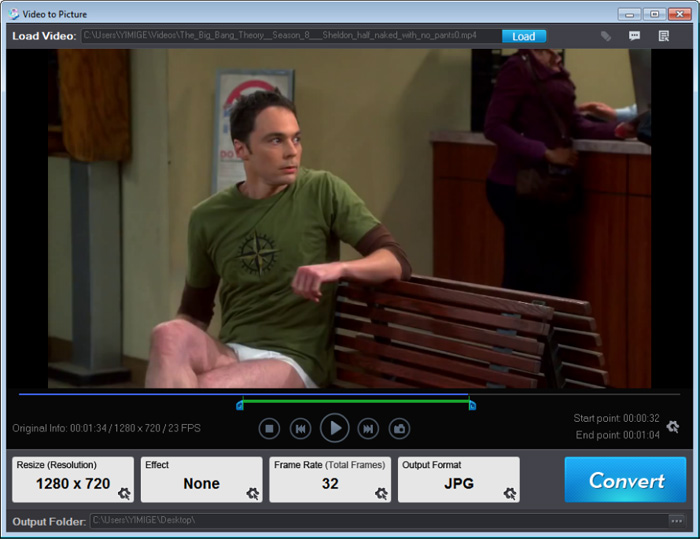The height and width of the screenshot is (539, 700).
Task: Click the start point trim marker
Action: (x=240, y=405)
